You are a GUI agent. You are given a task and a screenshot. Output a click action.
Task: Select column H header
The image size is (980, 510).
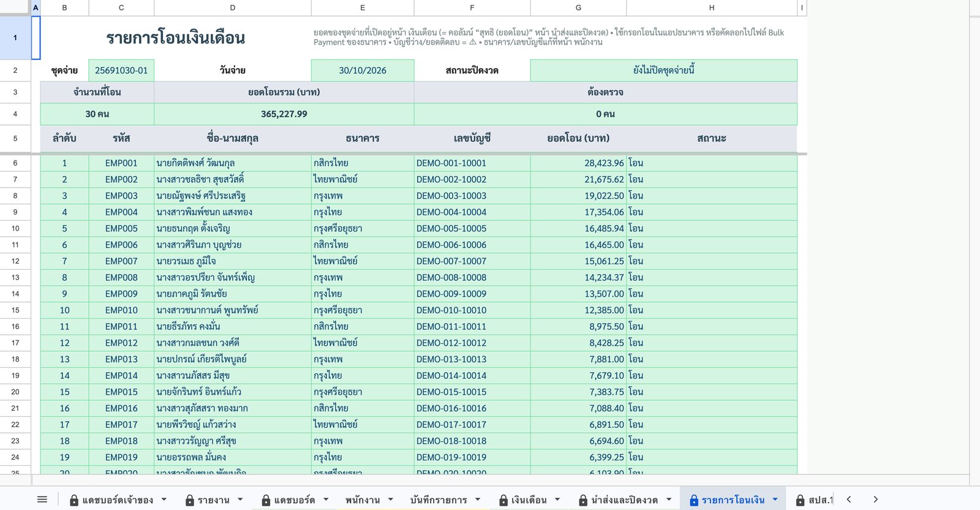point(712,7)
